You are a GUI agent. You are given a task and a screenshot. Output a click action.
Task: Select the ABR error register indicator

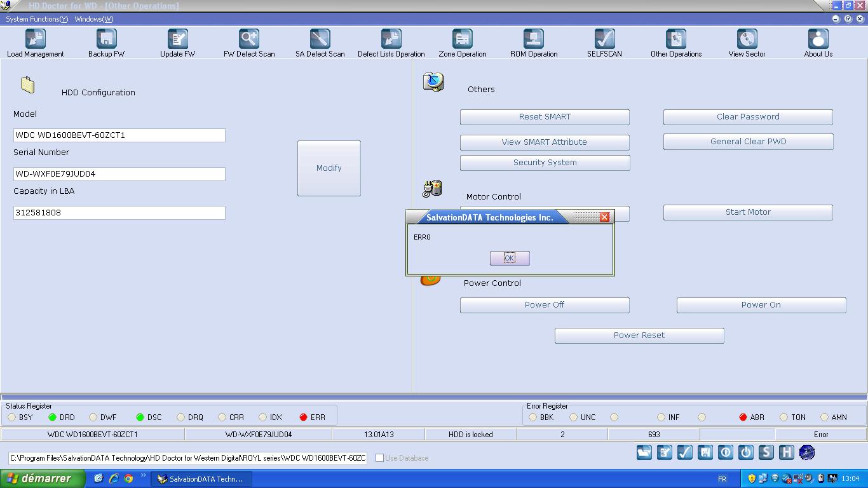pos(743,417)
